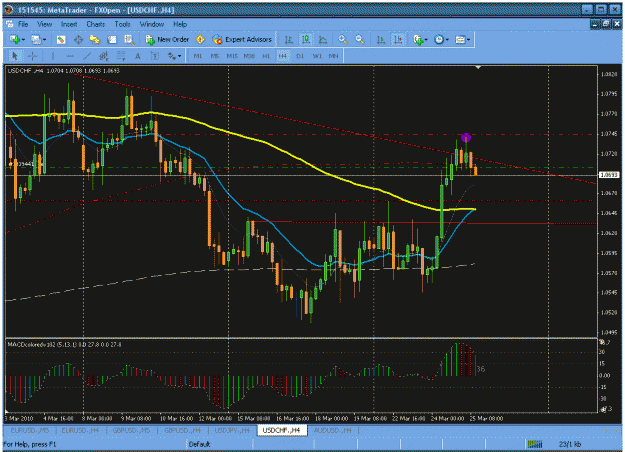625x452 pixels.
Task: Switch to M5 timeframe
Action: pos(215,56)
